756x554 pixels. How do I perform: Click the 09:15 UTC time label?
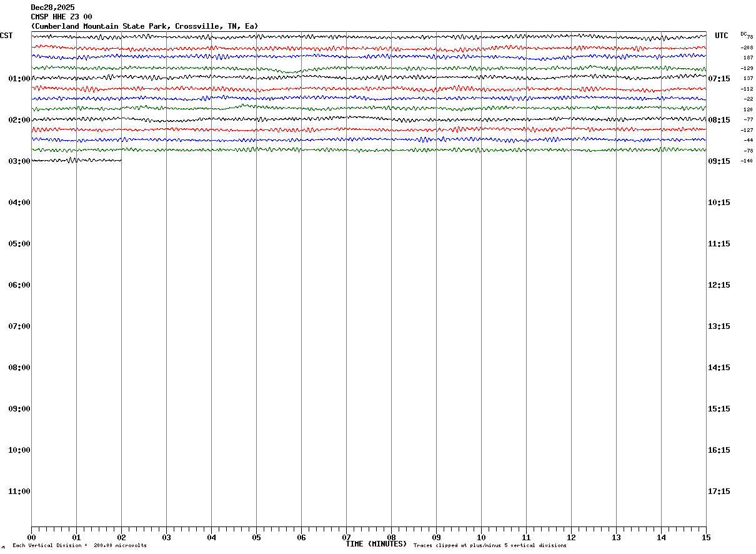719,161
